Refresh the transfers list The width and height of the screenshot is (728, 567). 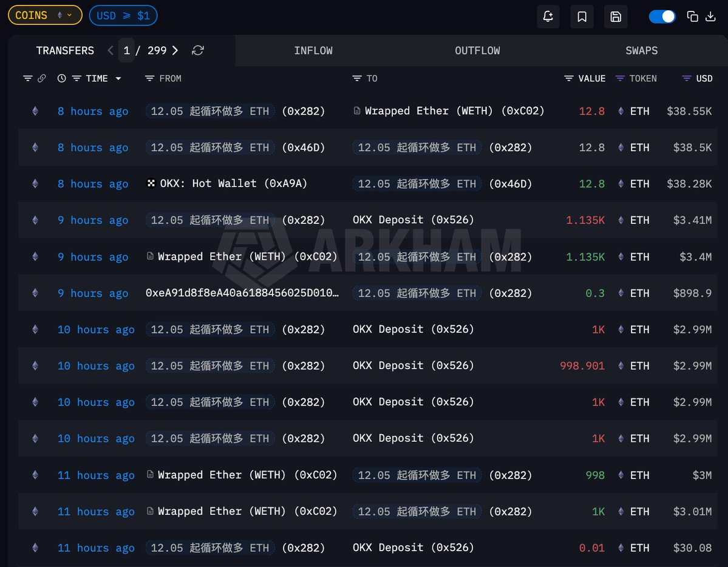tap(198, 50)
